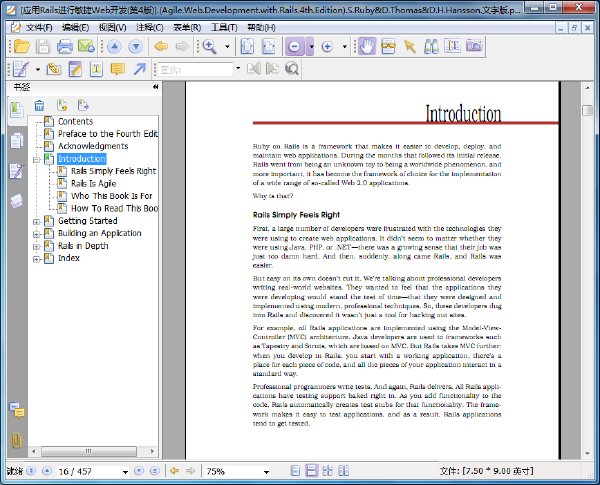Attach a file with the paperclip tool
The height and width of the screenshot is (485, 600).
coord(54,69)
